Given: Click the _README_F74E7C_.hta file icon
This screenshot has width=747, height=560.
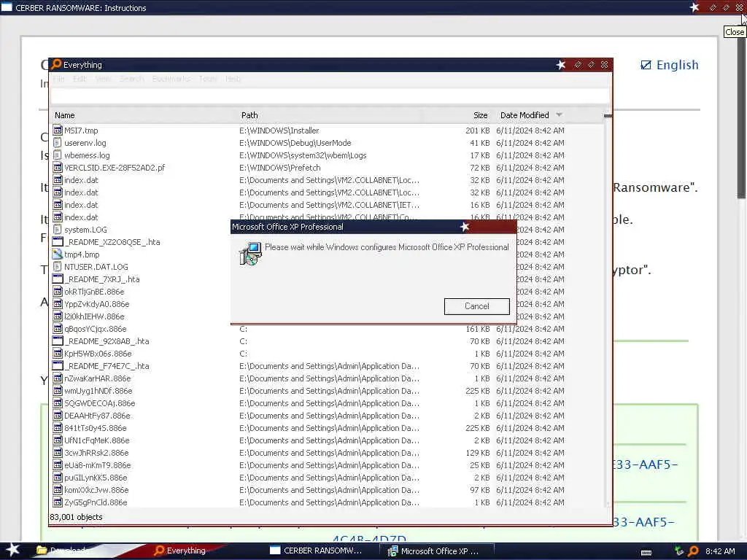Looking at the screenshot, I should pyautogui.click(x=58, y=365).
